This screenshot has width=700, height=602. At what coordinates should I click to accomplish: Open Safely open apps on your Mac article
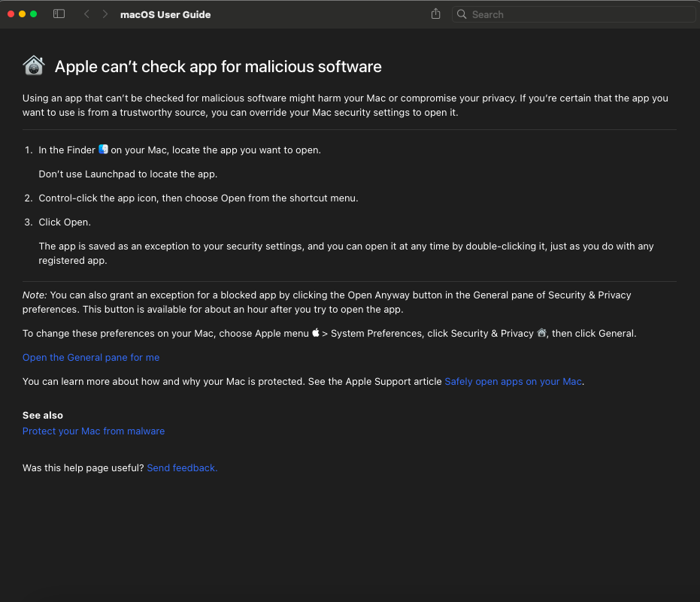point(514,382)
